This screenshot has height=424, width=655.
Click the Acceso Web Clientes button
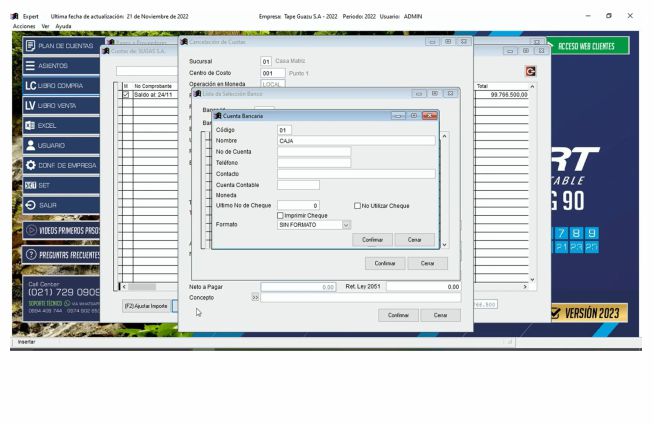tap(586, 46)
